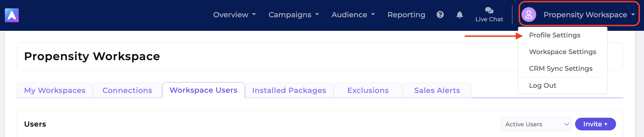Switch to the My Workspaces tab
Screen dimensions: 644x137
tap(55, 90)
